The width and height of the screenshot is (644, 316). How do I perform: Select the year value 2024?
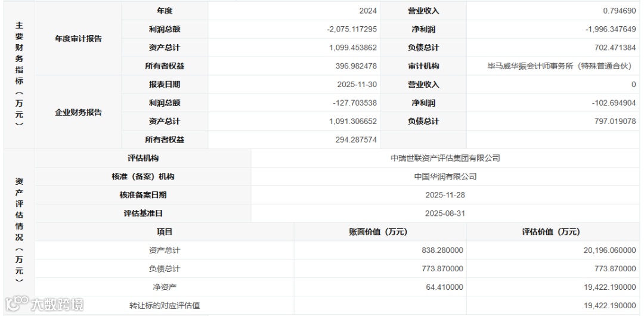click(x=368, y=11)
